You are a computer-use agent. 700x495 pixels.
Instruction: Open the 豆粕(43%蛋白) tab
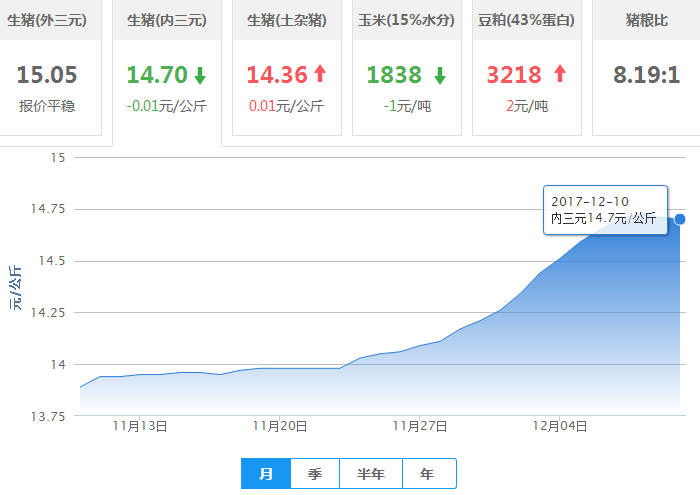click(x=526, y=19)
